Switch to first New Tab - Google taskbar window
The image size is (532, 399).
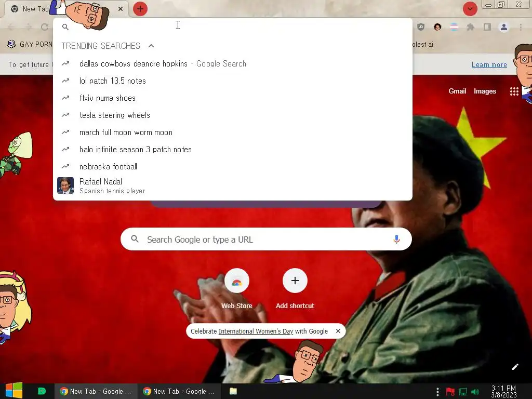tap(96, 391)
